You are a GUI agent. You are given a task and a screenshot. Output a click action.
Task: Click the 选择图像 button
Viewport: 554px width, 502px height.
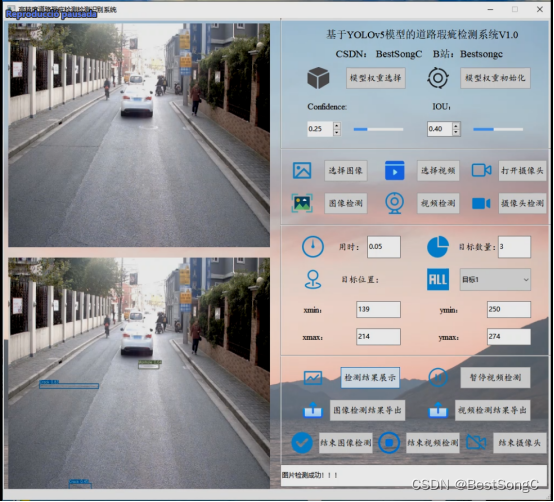(x=346, y=171)
